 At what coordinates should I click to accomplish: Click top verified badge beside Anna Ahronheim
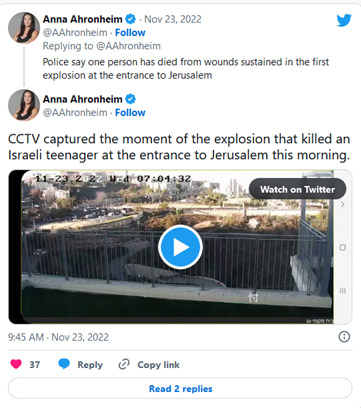click(x=130, y=19)
